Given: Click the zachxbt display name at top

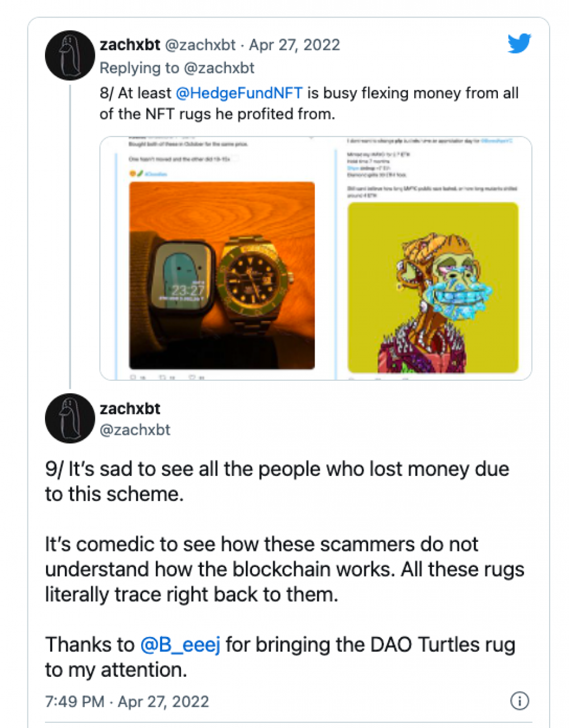Looking at the screenshot, I should pos(130,45).
